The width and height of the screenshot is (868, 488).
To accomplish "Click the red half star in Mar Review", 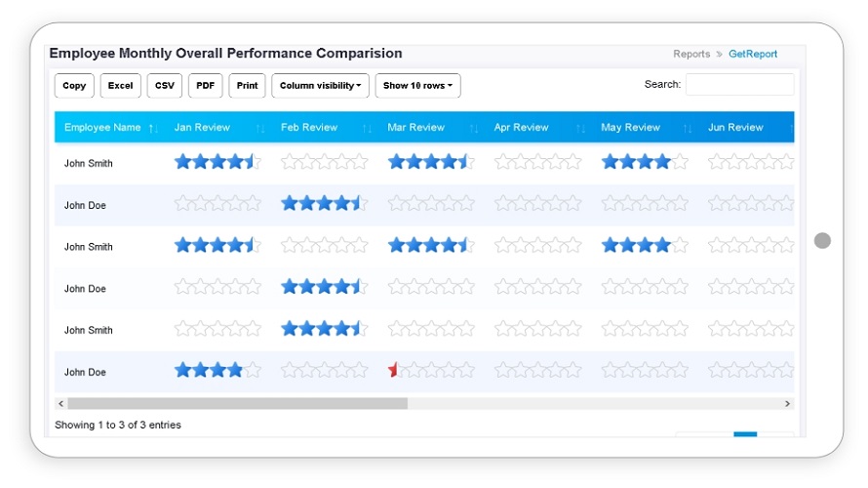I will click(393, 370).
